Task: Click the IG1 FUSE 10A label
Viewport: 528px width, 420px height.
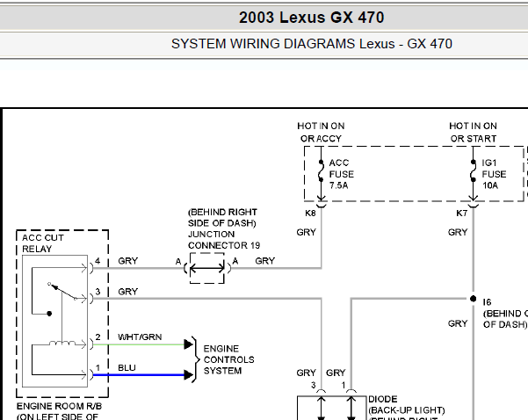Action: [x=494, y=174]
